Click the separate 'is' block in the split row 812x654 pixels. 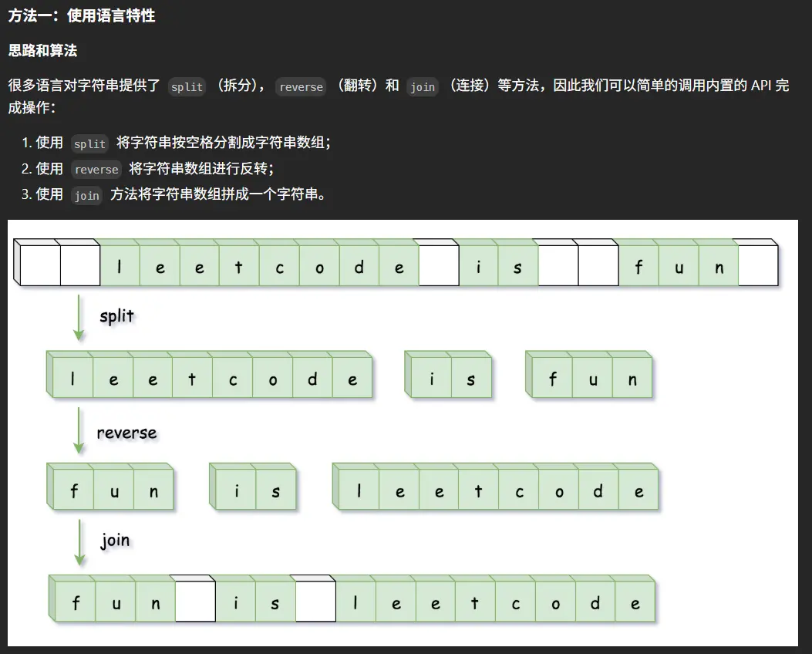tap(450, 378)
